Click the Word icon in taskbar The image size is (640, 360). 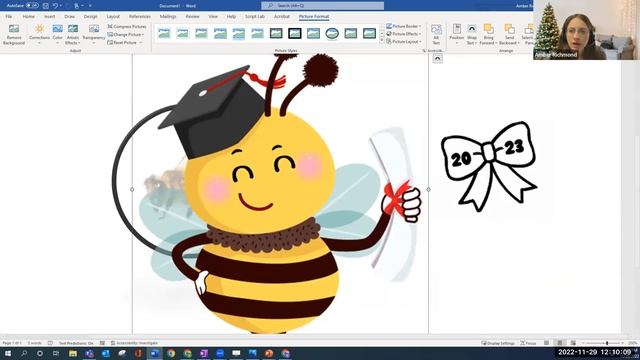[155, 353]
